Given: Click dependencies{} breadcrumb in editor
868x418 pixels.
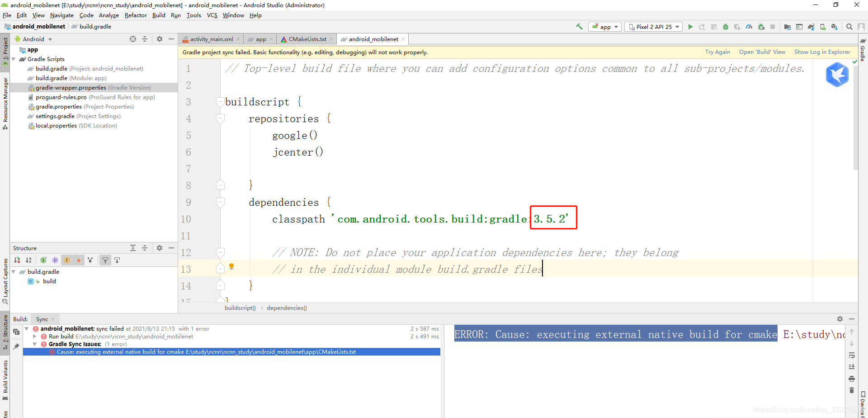Looking at the screenshot, I should click(x=287, y=308).
